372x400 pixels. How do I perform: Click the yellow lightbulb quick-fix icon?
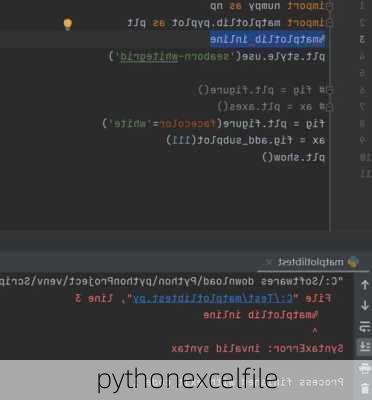tap(68, 24)
